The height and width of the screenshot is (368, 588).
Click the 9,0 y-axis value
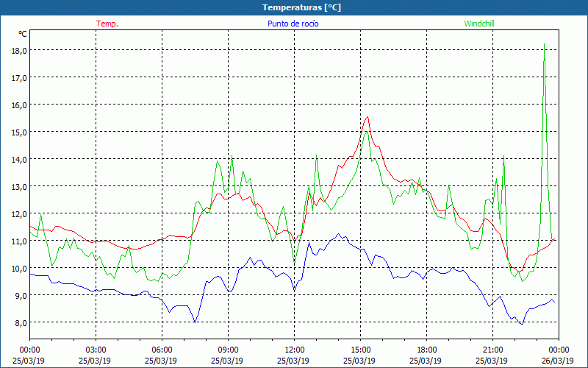[21, 296]
